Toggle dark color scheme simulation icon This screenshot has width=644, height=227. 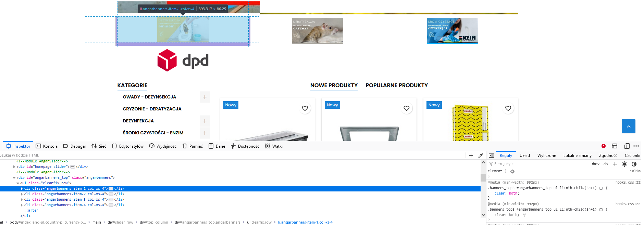click(x=634, y=164)
